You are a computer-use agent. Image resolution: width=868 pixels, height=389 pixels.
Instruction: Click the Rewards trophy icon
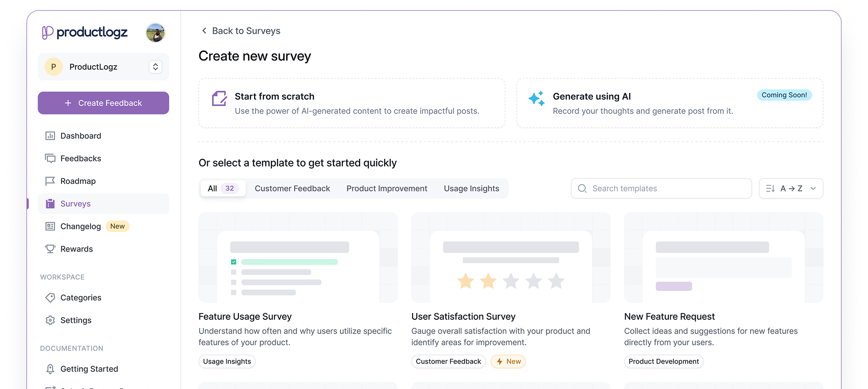click(x=50, y=249)
